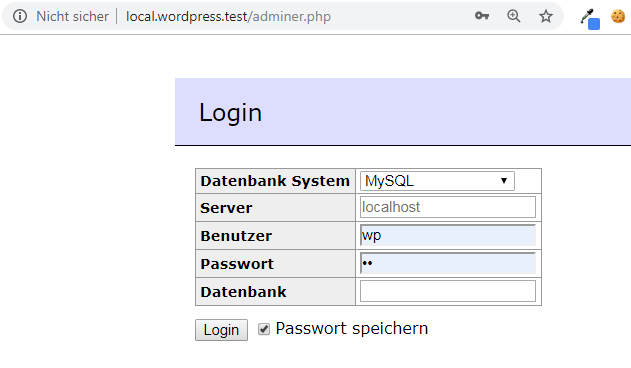This screenshot has width=631, height=368.
Task: Click the Datenbank row label
Action: pos(243,292)
